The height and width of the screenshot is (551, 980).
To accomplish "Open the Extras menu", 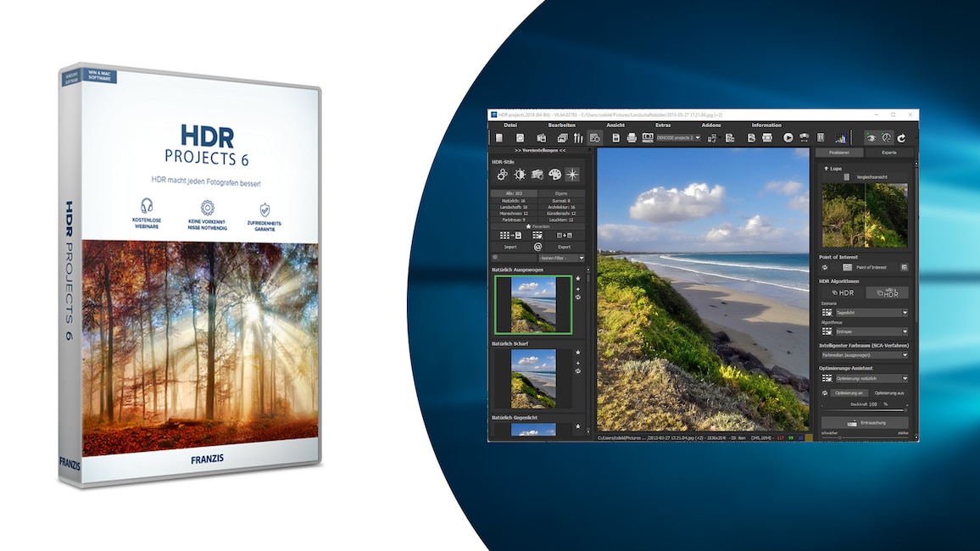I will point(664,125).
